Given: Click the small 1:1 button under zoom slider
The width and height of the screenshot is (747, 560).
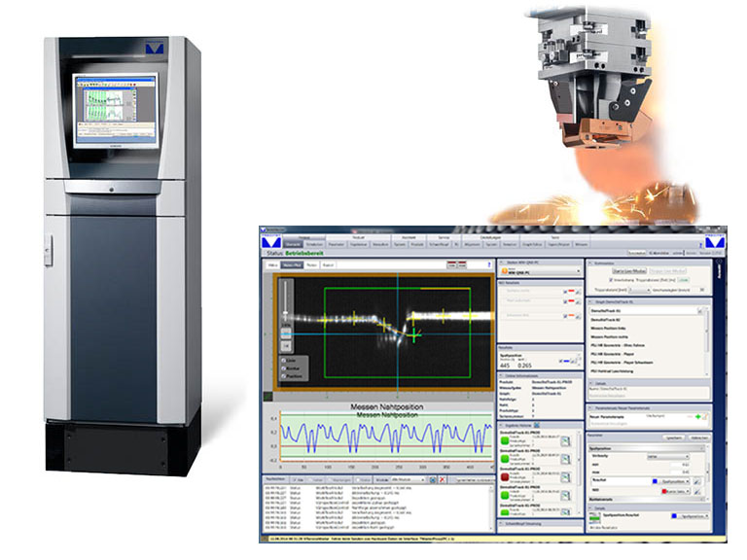Looking at the screenshot, I should click(286, 346).
